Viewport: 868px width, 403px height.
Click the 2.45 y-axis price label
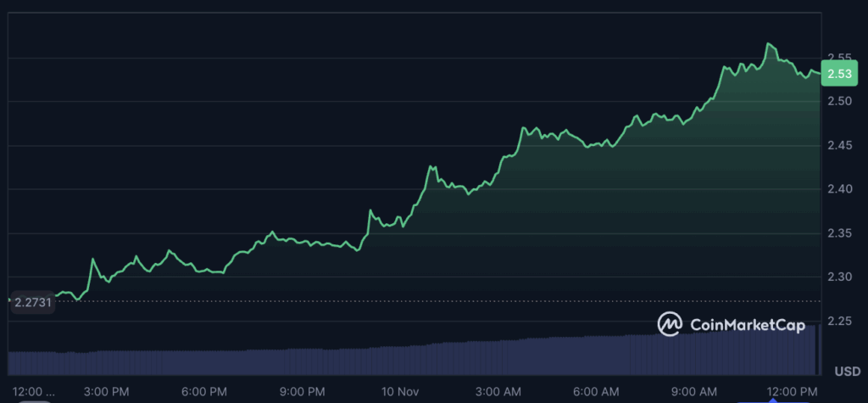[840, 146]
